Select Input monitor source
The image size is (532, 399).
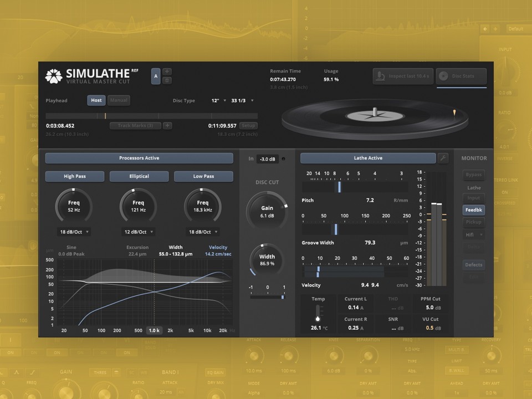[x=474, y=198]
